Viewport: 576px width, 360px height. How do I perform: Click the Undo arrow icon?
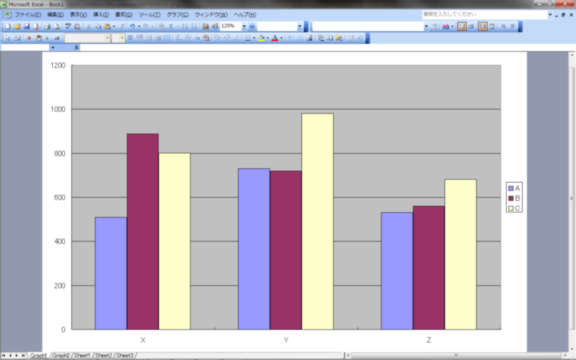(133, 26)
